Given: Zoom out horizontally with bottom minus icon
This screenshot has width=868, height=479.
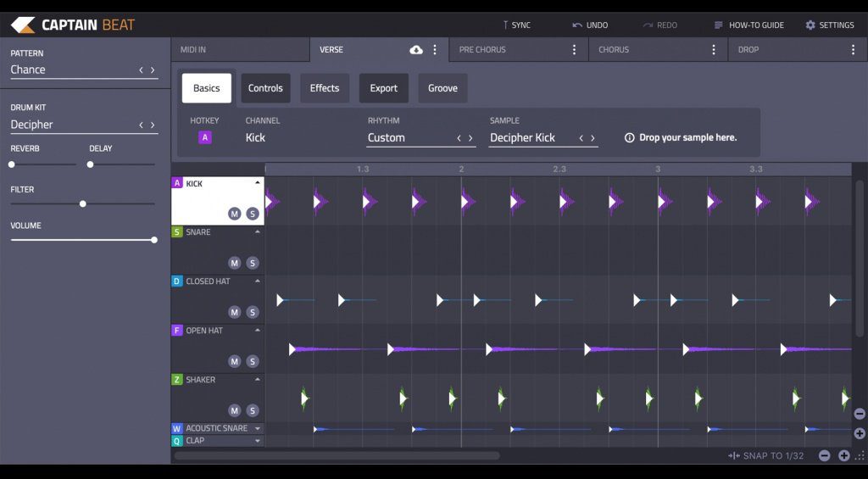Looking at the screenshot, I should point(824,456).
